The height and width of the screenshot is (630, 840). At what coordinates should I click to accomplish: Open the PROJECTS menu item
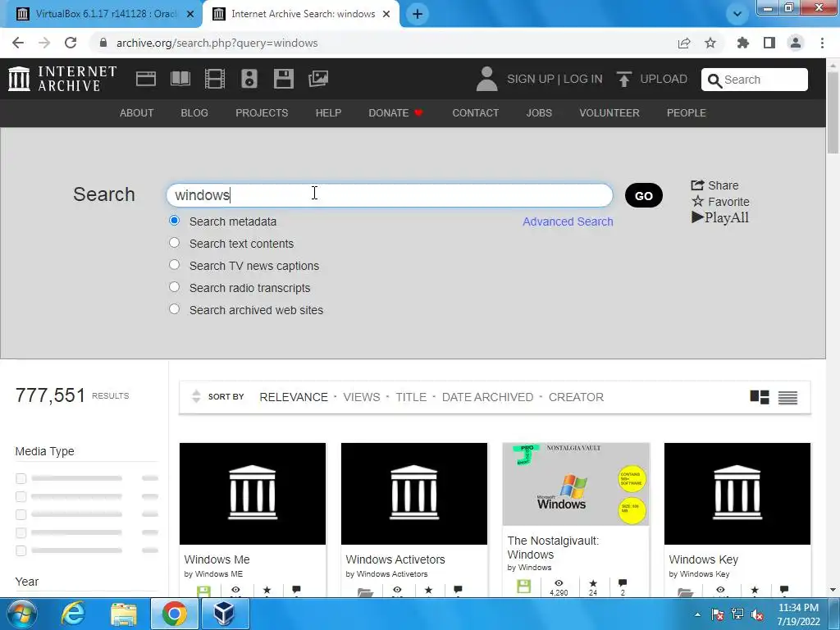262,113
